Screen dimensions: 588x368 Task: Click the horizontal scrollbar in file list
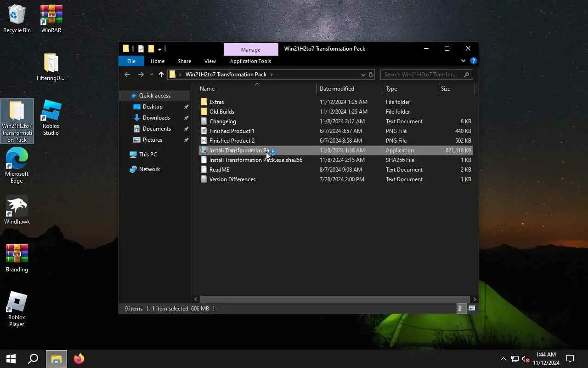tap(335, 299)
